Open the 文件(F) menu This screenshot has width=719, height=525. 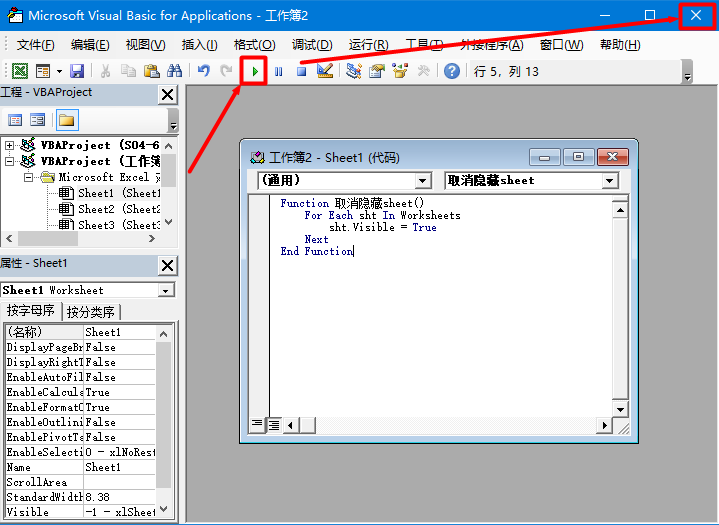[x=35, y=45]
